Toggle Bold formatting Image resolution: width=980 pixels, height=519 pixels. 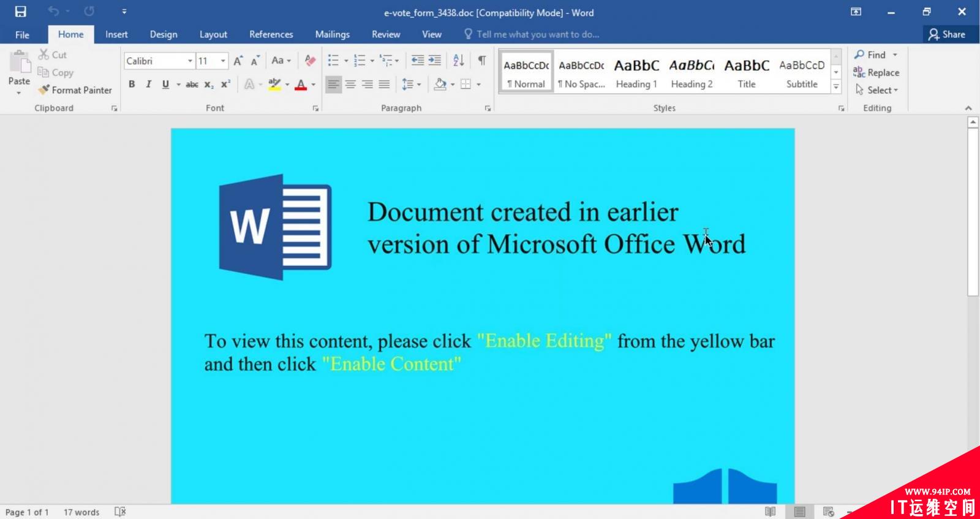click(132, 85)
